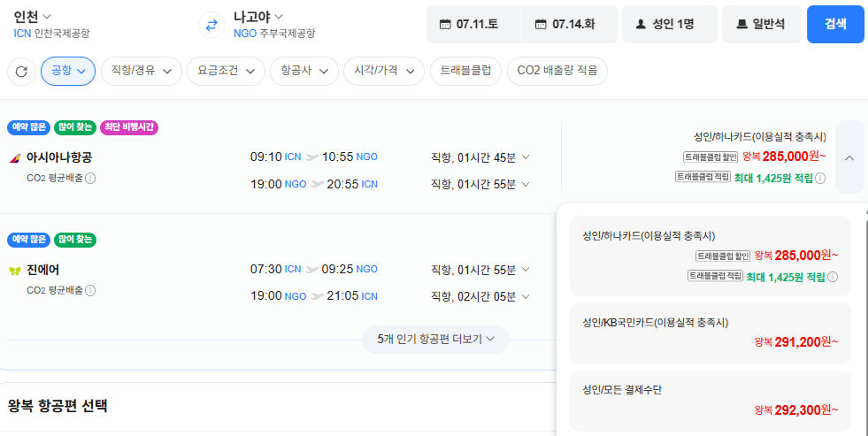Click passenger icon beside 성인 1명
Viewport: 868px width, 436px height.
coord(641,24)
